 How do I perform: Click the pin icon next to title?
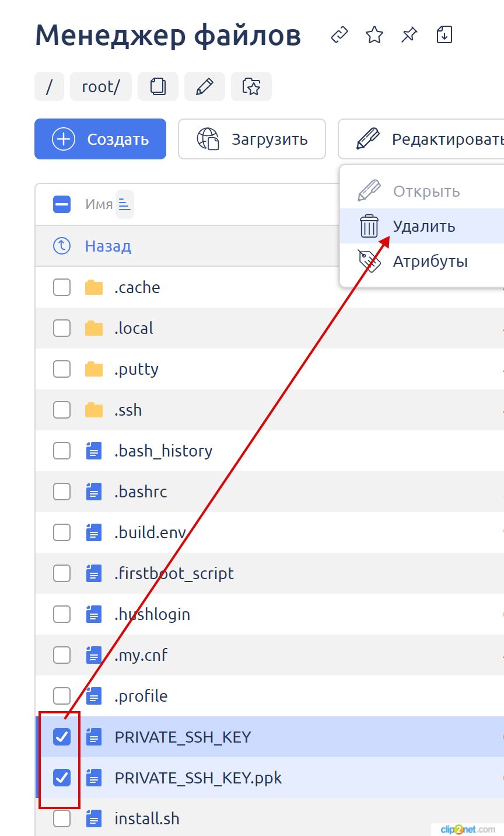pyautogui.click(x=409, y=35)
